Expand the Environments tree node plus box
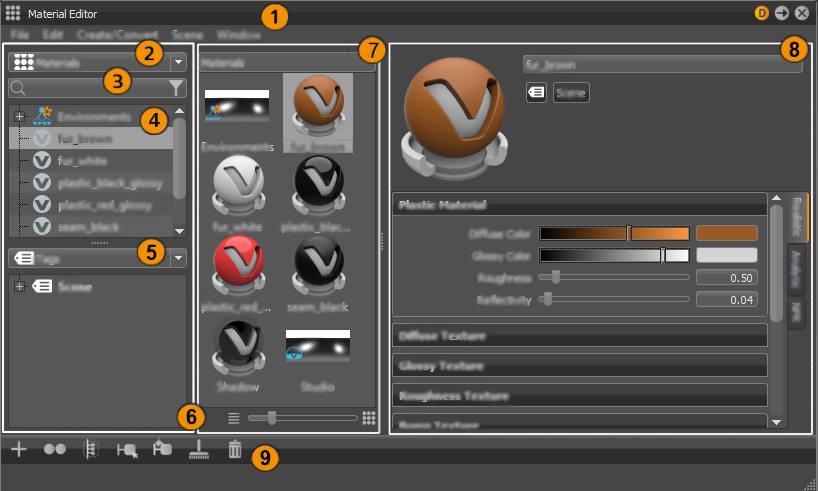This screenshot has width=818, height=491. tap(19, 116)
